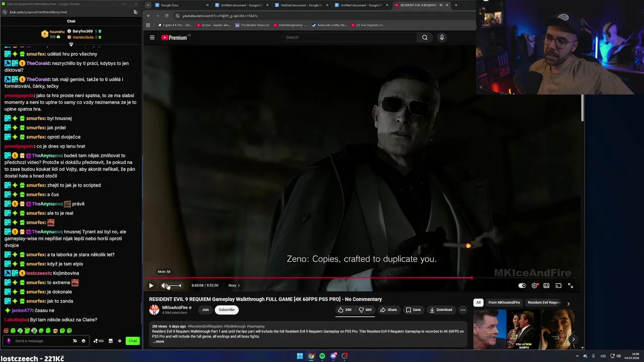Open Komunita služby Steam bookmark
The height and width of the screenshot is (362, 644).
[329, 25]
